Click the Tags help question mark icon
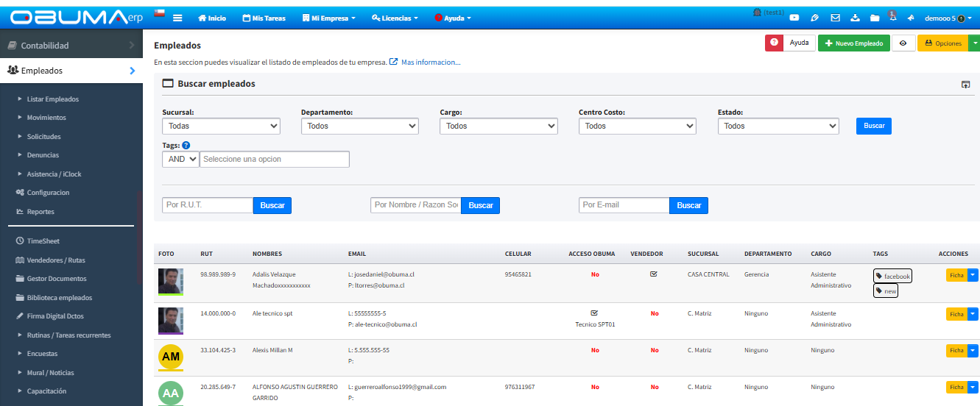The height and width of the screenshot is (406, 980). tap(186, 146)
